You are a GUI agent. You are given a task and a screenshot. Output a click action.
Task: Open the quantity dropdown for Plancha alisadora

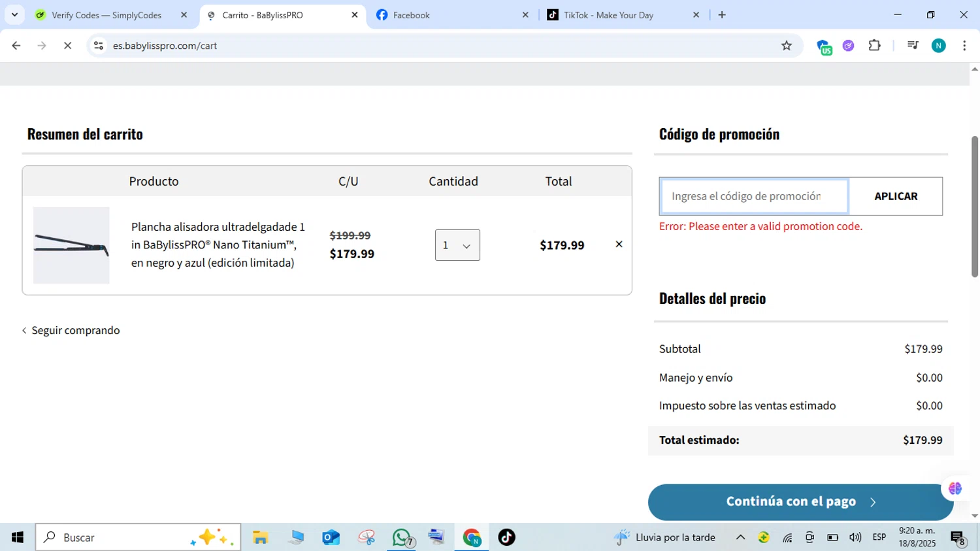click(457, 245)
